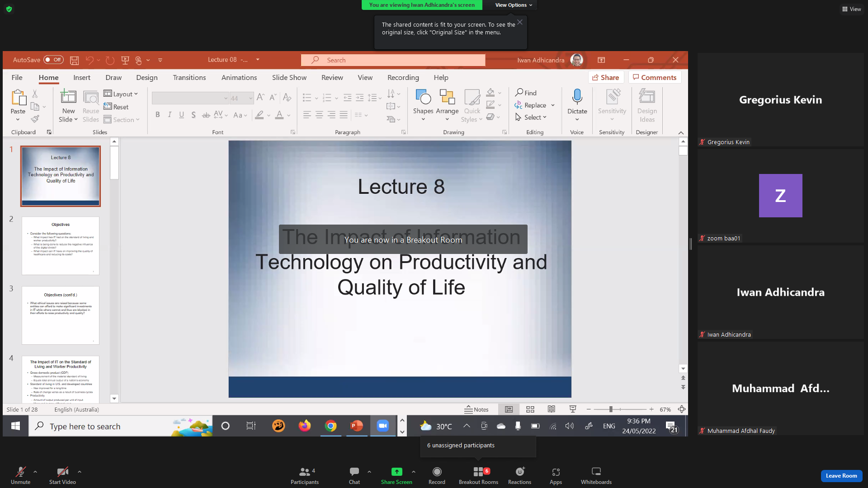Switch to Slide Sorter view icon

tap(530, 409)
